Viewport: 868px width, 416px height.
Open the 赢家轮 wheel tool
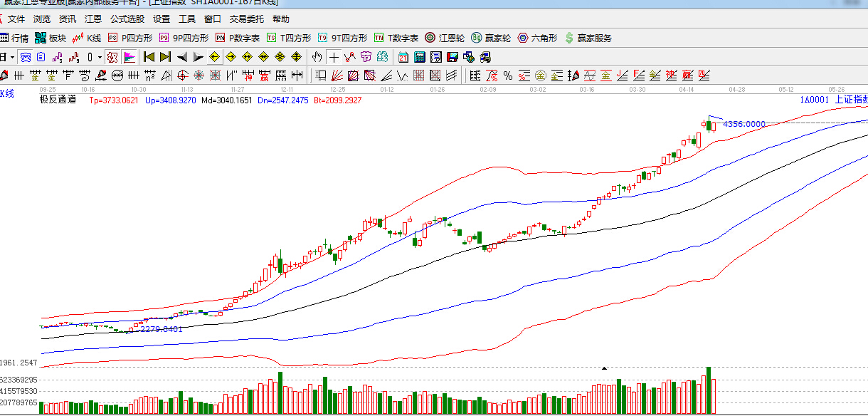click(x=492, y=38)
